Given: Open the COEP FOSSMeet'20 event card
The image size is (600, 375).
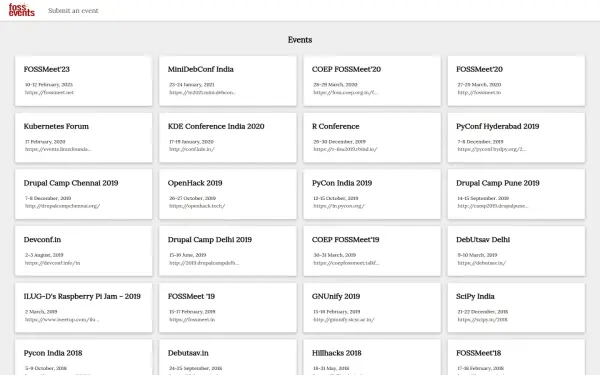Looking at the screenshot, I should [372, 81].
